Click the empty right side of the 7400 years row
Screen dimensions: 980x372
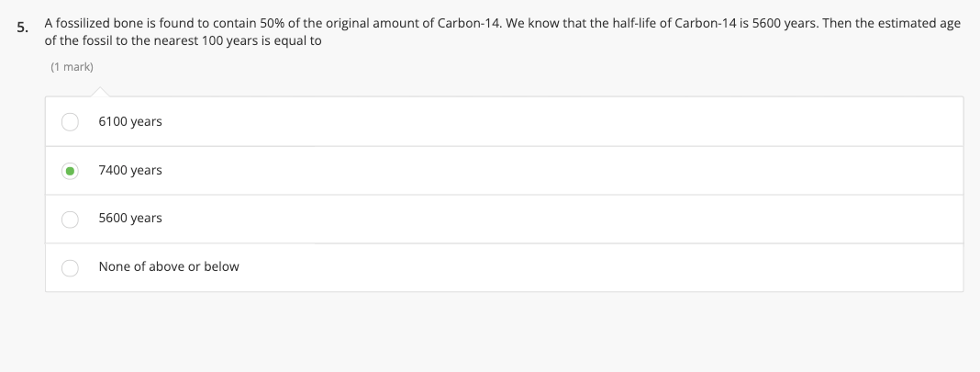[x=642, y=171]
